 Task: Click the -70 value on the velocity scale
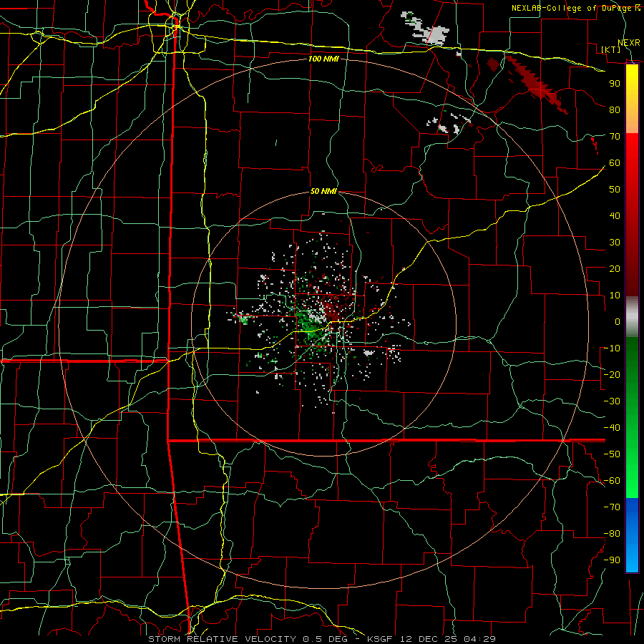(x=612, y=507)
